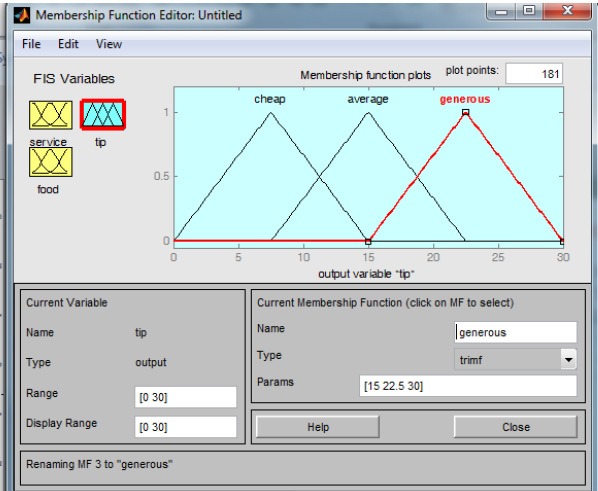Open the Edit menu
The width and height of the screenshot is (598, 491).
pos(68,44)
